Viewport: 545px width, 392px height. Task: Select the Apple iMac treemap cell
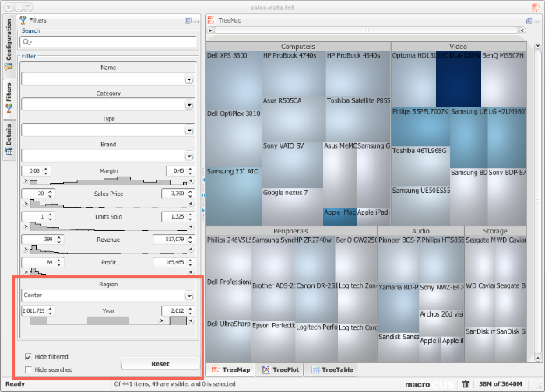339,216
